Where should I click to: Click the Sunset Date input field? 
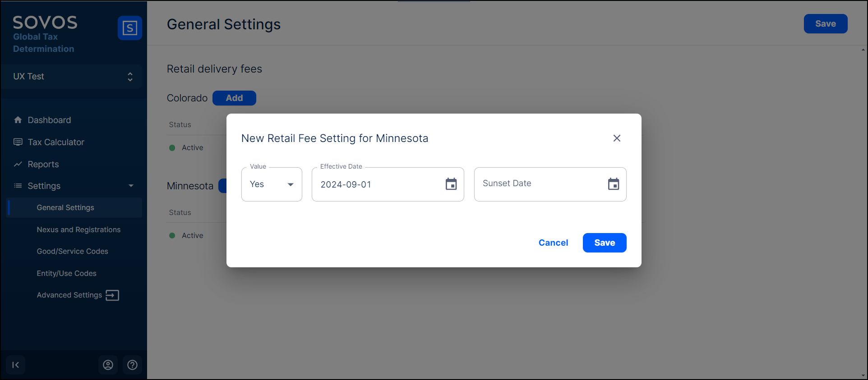[x=539, y=184]
